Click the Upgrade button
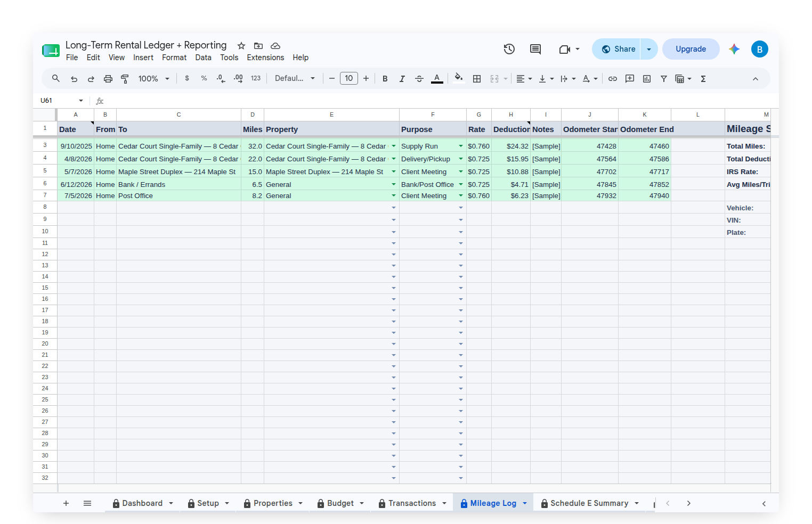Viewport: 812px width, 524px height. pos(691,49)
